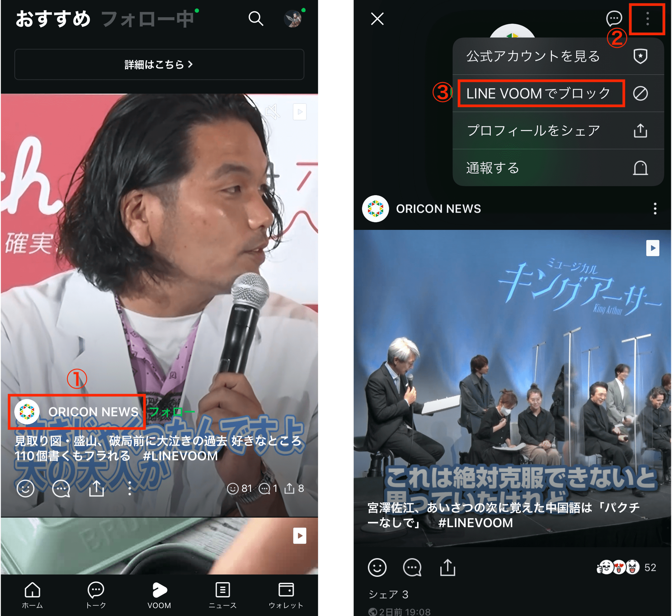Image resolution: width=672 pixels, height=616 pixels.
Task: Tap the green フォロー follow link
Action: (x=172, y=412)
